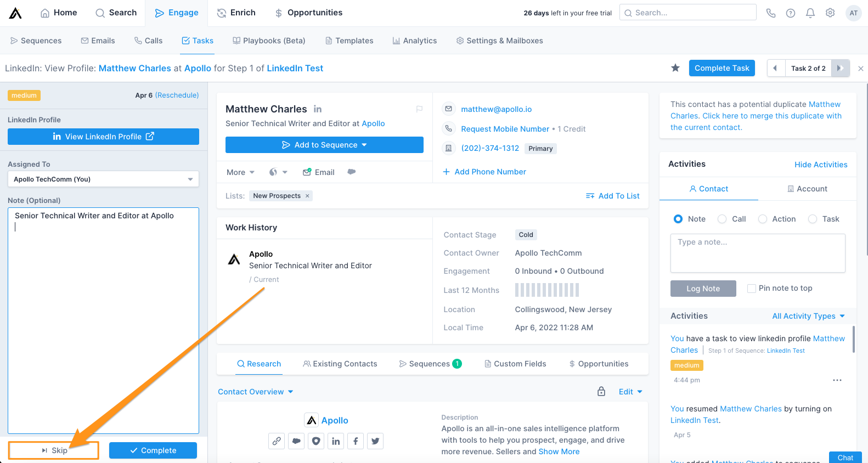868x463 pixels.
Task: Open Apollo company Twitter icon
Action: click(375, 441)
